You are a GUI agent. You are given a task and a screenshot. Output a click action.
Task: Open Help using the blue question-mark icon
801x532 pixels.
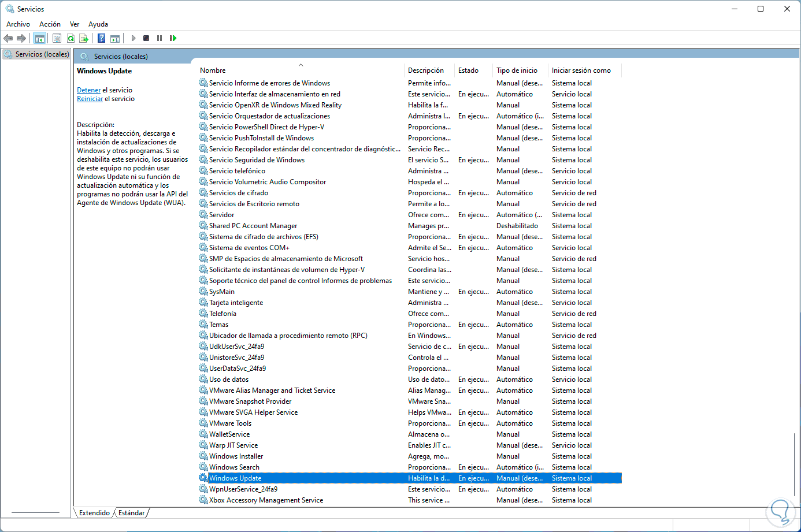click(102, 38)
